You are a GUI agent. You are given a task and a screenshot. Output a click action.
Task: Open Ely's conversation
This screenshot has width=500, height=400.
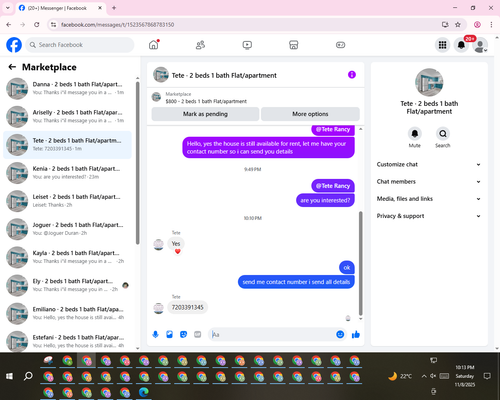67,285
